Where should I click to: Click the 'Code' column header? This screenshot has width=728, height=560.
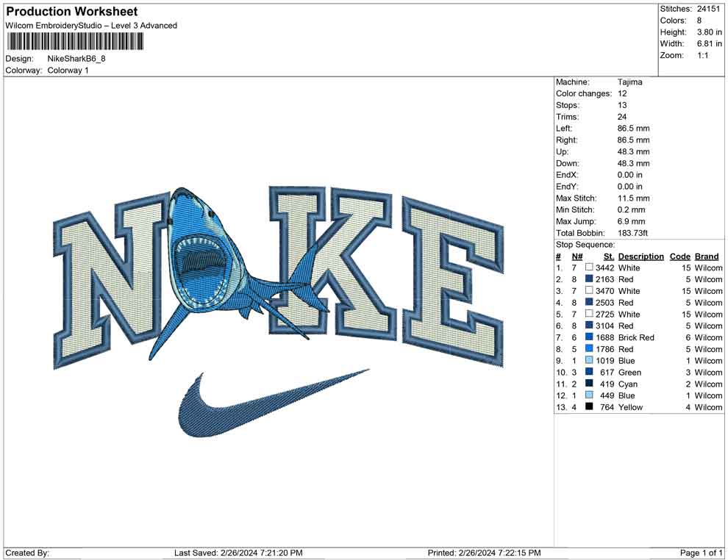679,256
